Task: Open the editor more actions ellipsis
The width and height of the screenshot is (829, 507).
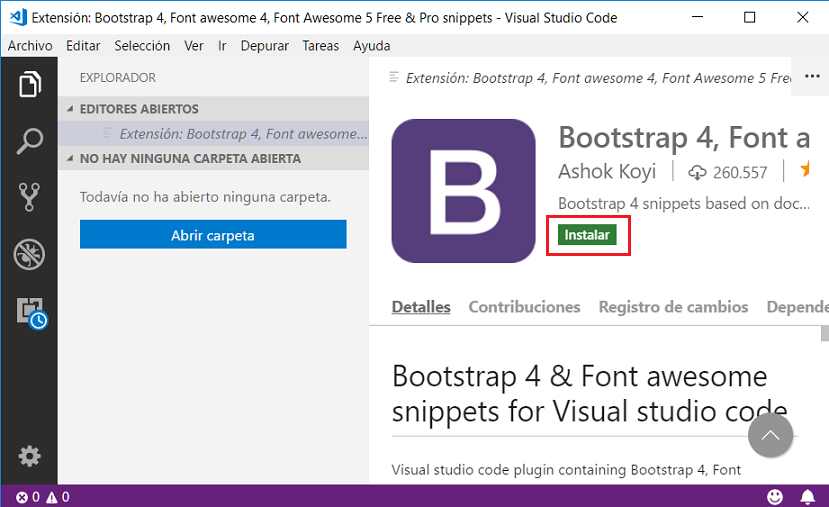Action: coord(812,77)
